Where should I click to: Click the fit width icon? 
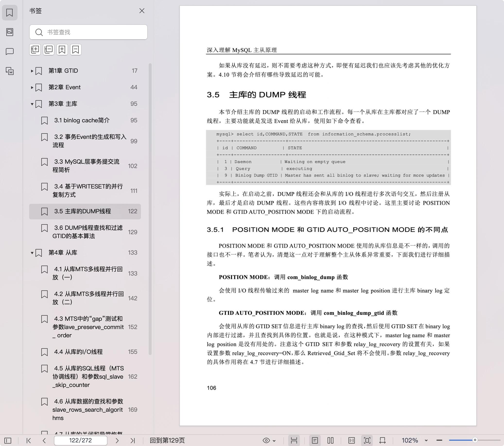coord(382,440)
